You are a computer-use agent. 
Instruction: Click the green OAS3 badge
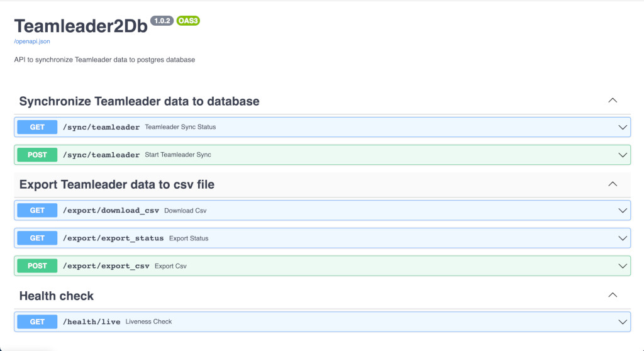point(188,21)
